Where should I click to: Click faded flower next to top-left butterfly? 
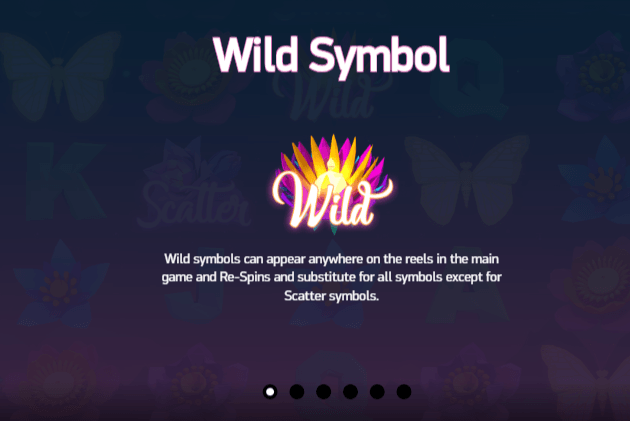[x=193, y=78]
